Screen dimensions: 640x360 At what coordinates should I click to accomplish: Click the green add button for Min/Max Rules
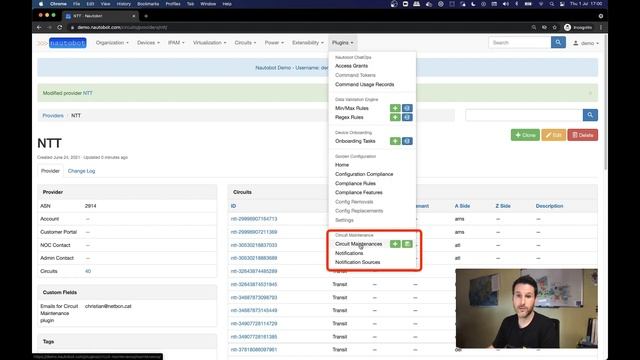(395, 108)
